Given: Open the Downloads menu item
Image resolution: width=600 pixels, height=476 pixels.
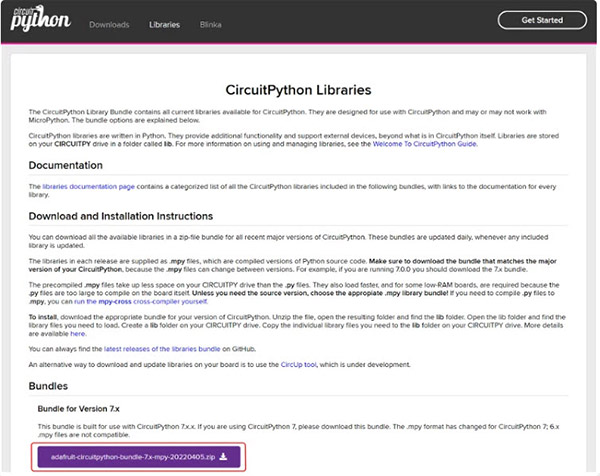Looking at the screenshot, I should pyautogui.click(x=108, y=22).
